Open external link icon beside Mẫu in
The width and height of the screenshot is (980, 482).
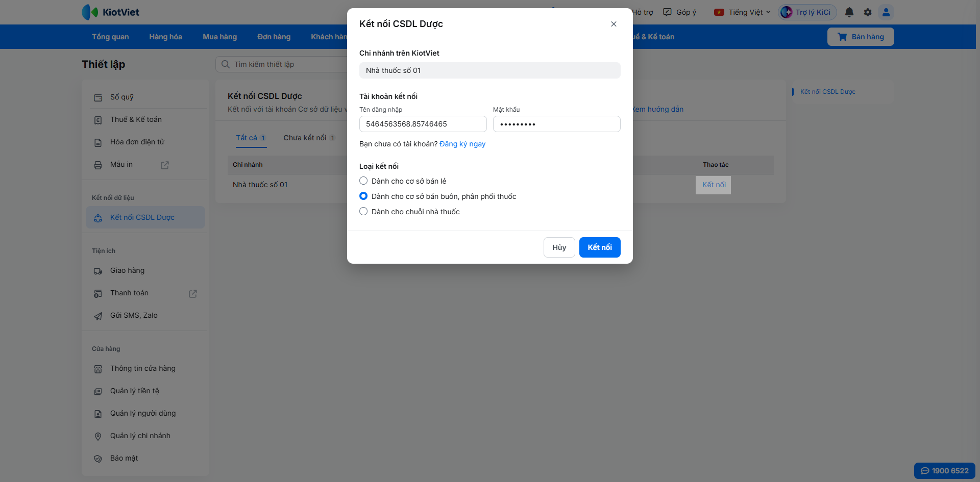[165, 165]
